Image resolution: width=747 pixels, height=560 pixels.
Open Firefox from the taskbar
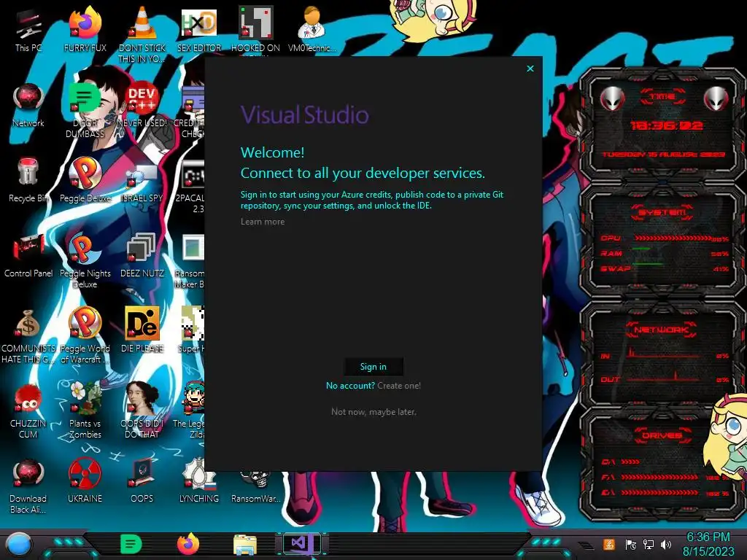[188, 544]
